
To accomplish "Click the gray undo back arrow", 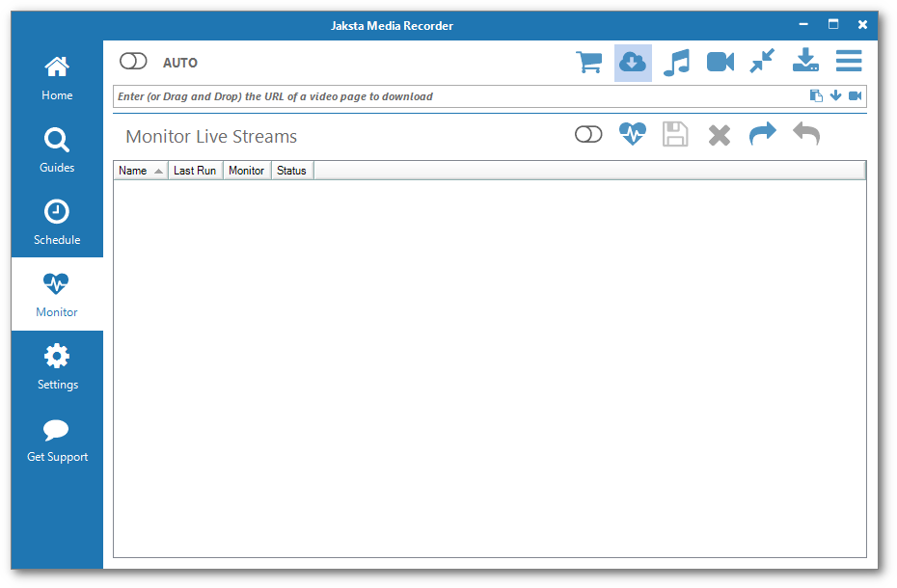I will click(806, 134).
